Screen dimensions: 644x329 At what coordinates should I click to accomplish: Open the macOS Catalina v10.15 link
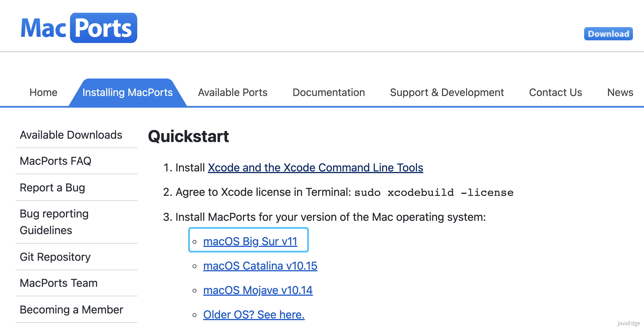pos(260,266)
